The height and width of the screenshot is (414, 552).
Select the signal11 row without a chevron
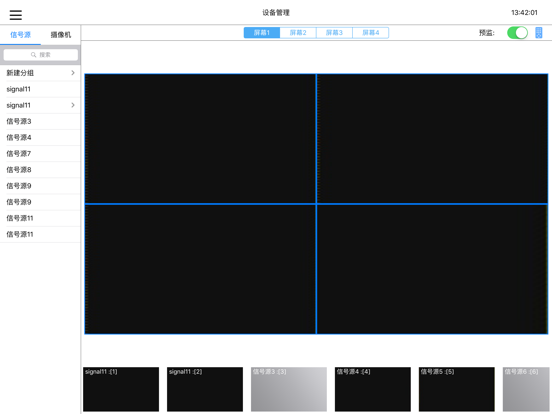(x=40, y=89)
